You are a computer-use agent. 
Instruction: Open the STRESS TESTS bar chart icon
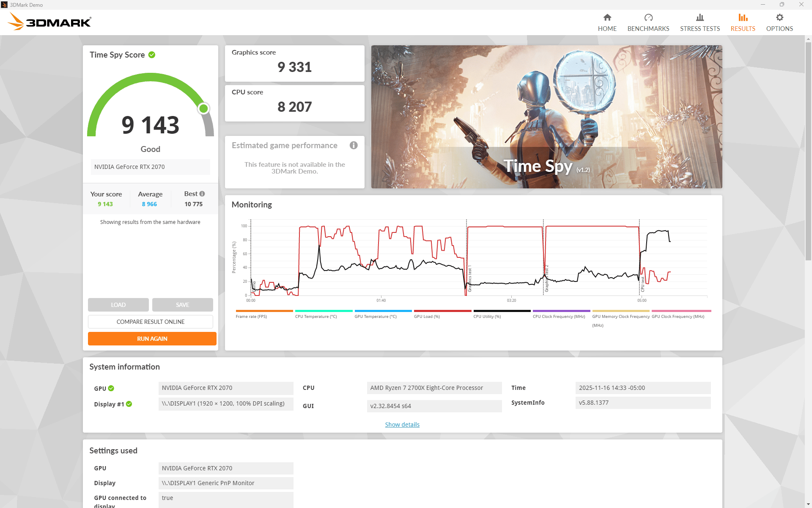[x=700, y=17]
